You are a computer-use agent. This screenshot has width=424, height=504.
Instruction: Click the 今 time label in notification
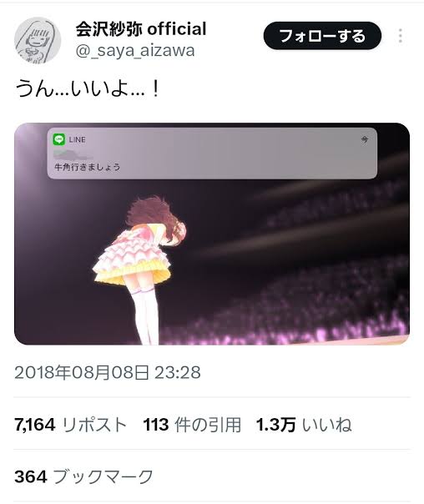tap(365, 139)
